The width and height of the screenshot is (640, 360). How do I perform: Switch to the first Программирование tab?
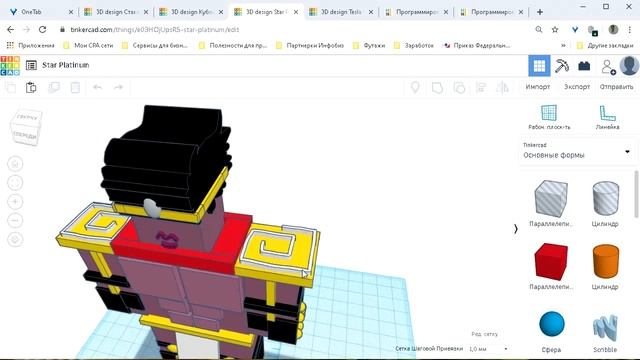416,12
